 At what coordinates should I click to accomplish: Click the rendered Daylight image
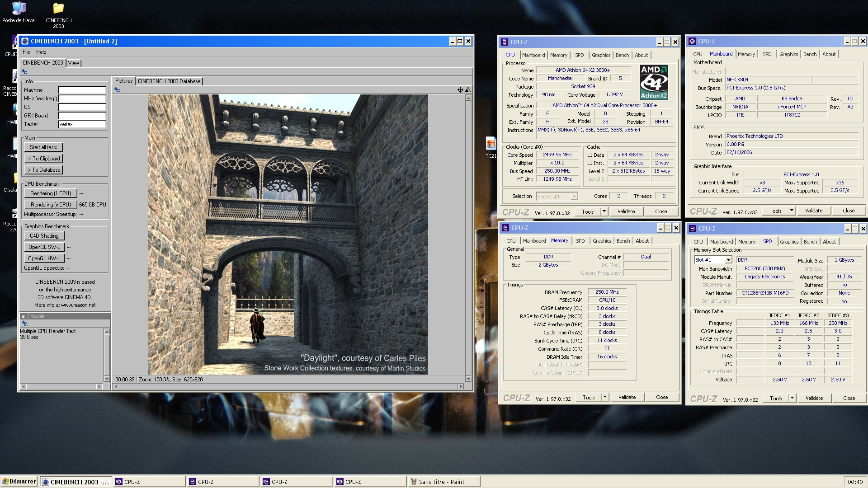click(288, 234)
